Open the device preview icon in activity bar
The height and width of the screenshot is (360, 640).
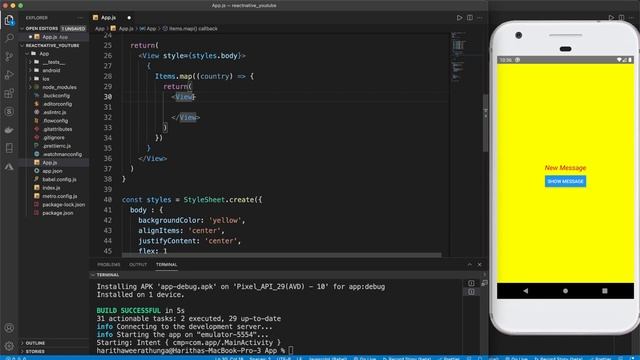coord(9,148)
